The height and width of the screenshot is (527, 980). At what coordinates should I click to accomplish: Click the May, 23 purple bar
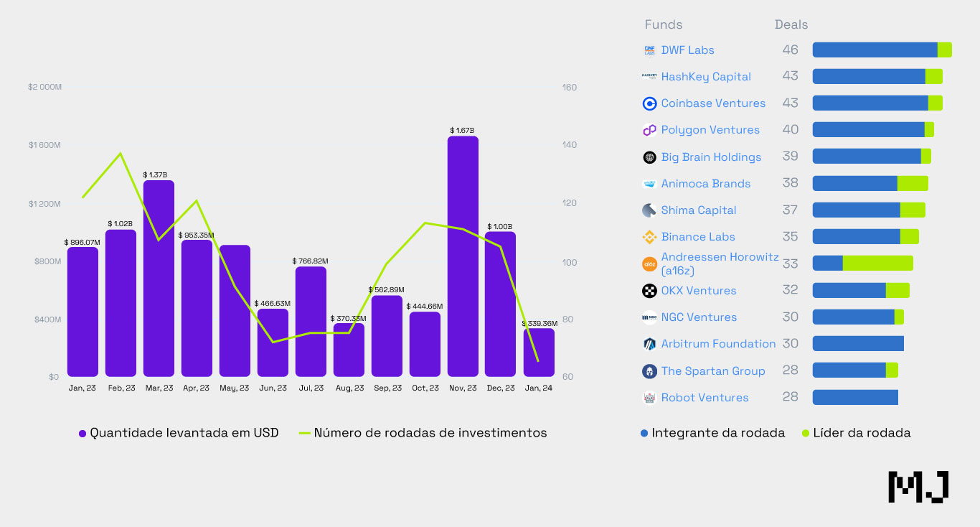tap(235, 311)
